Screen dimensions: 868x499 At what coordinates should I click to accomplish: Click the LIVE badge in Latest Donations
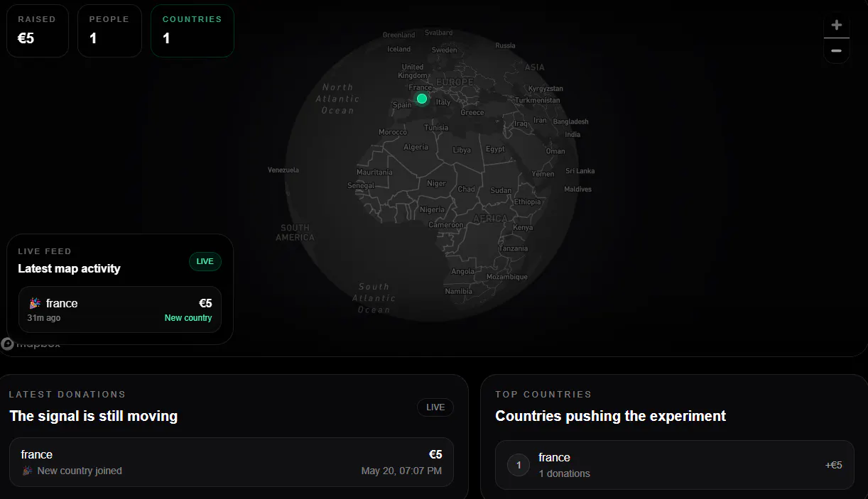(435, 407)
